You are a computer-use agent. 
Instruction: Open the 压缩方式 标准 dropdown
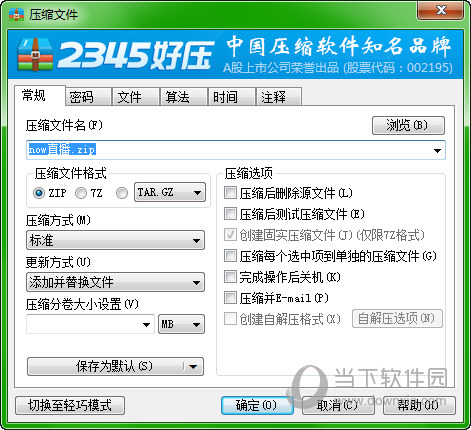[x=115, y=240]
